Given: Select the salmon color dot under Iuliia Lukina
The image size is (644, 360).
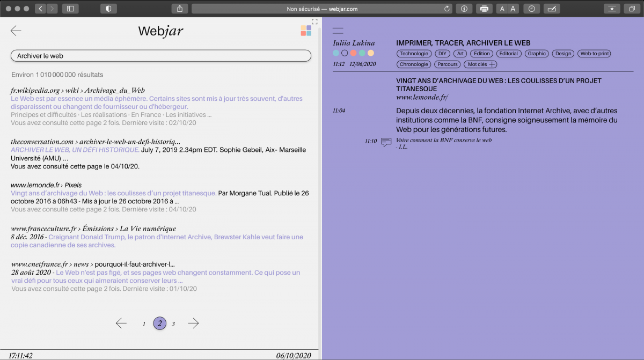Looking at the screenshot, I should click(353, 53).
